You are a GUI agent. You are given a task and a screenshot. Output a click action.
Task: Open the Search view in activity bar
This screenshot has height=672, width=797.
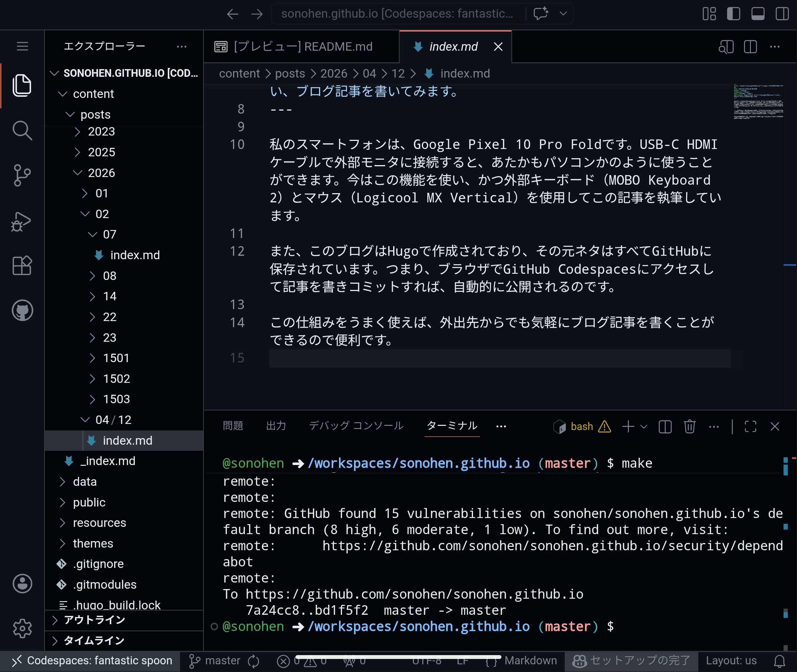[x=22, y=131]
